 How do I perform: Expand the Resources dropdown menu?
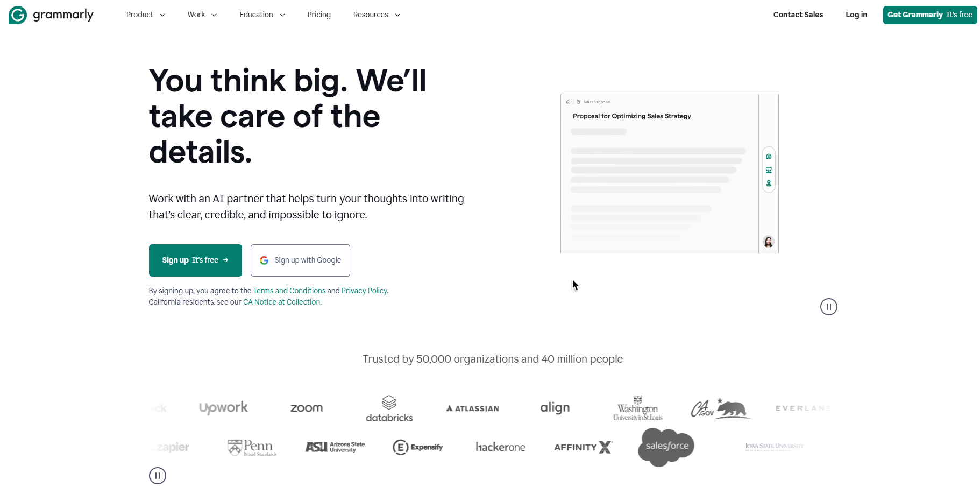376,15
